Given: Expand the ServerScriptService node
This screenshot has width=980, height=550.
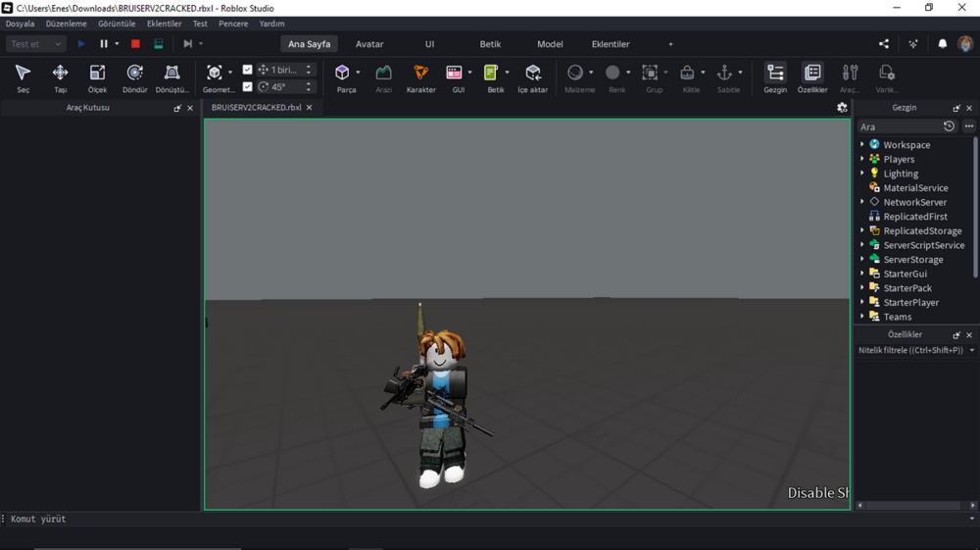Looking at the screenshot, I should 862,245.
